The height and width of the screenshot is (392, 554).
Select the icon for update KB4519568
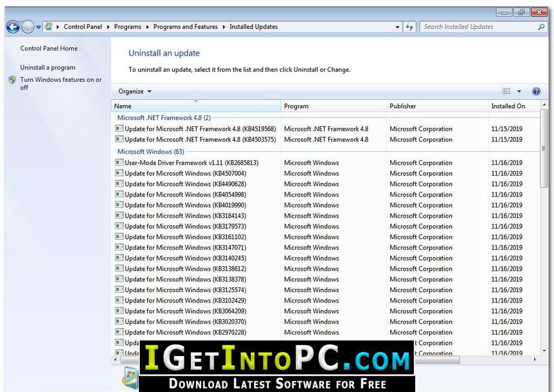[120, 129]
